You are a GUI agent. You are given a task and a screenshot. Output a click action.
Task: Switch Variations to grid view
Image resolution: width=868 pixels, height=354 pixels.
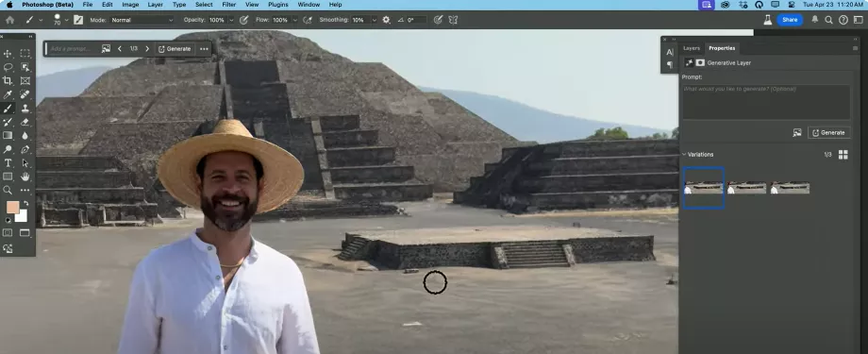click(x=843, y=155)
